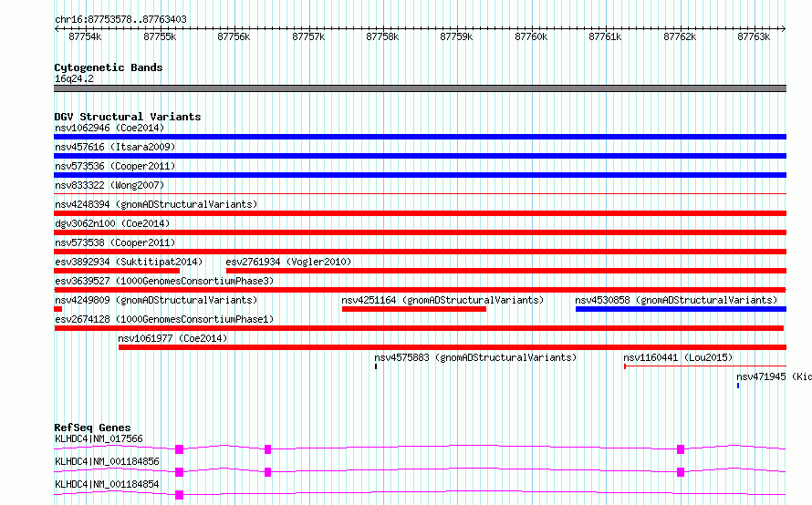Select the 87763k ruler position label
Image resolution: width=812 pixels, height=505 pixels.
click(754, 36)
